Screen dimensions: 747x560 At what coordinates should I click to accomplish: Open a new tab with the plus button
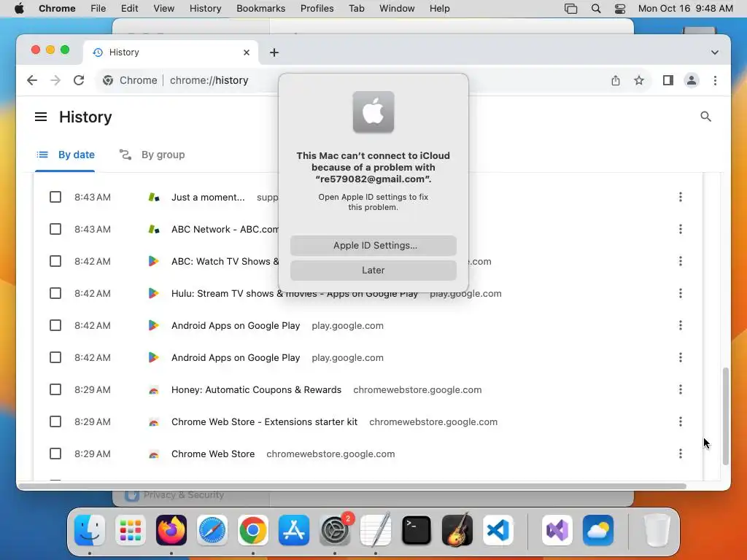[274, 52]
